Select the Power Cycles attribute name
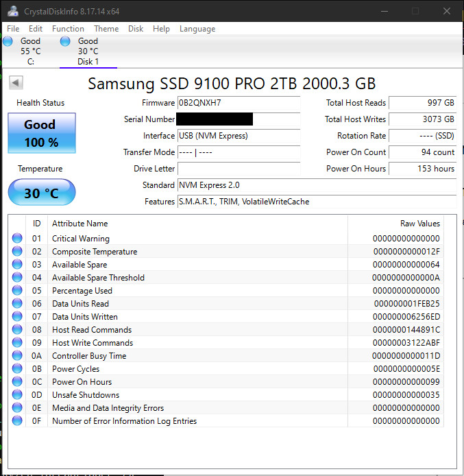 76,369
